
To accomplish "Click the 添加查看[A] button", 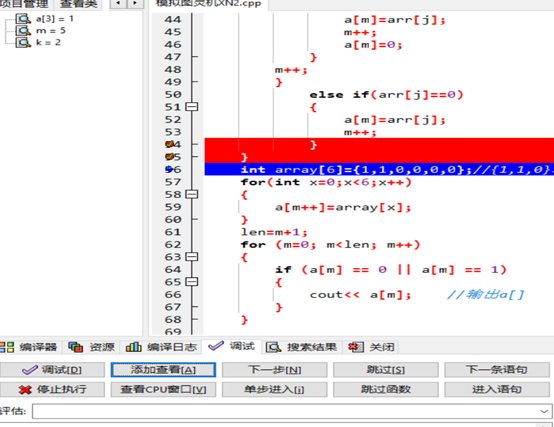I will (163, 370).
